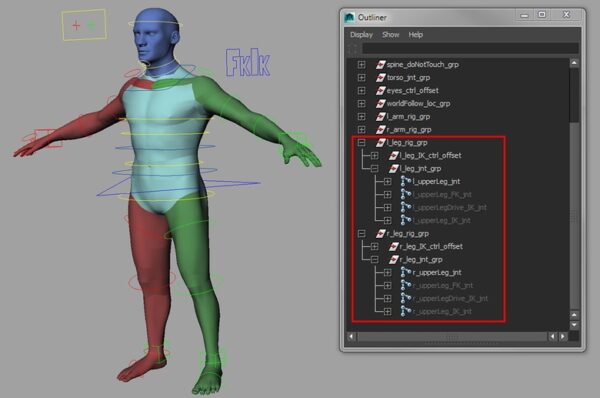Click the worldFollow_loc_grp transform icon
The width and height of the screenshot is (600, 398).
coord(380,103)
